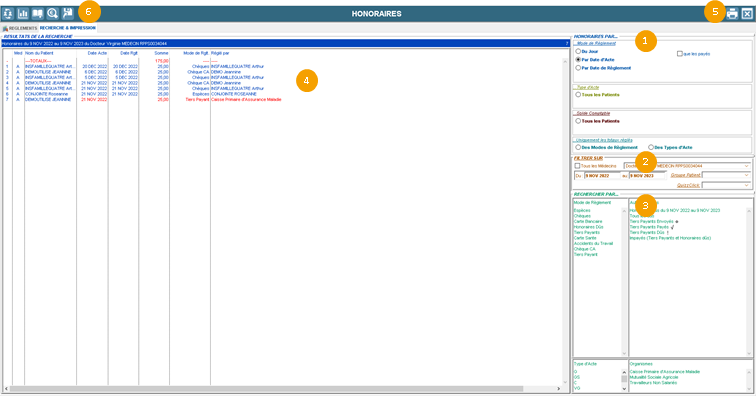
Task: Select 'GS' in Type d'Acte list
Action: coord(576,377)
